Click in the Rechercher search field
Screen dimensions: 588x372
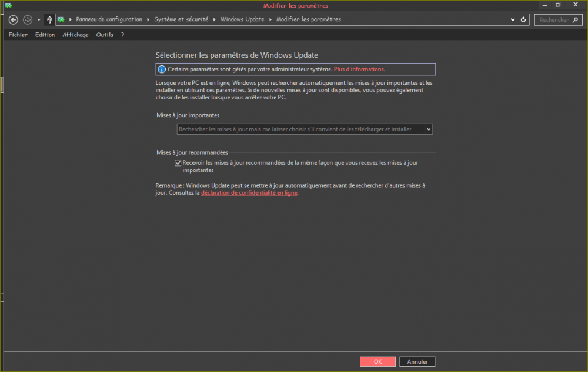coord(553,19)
